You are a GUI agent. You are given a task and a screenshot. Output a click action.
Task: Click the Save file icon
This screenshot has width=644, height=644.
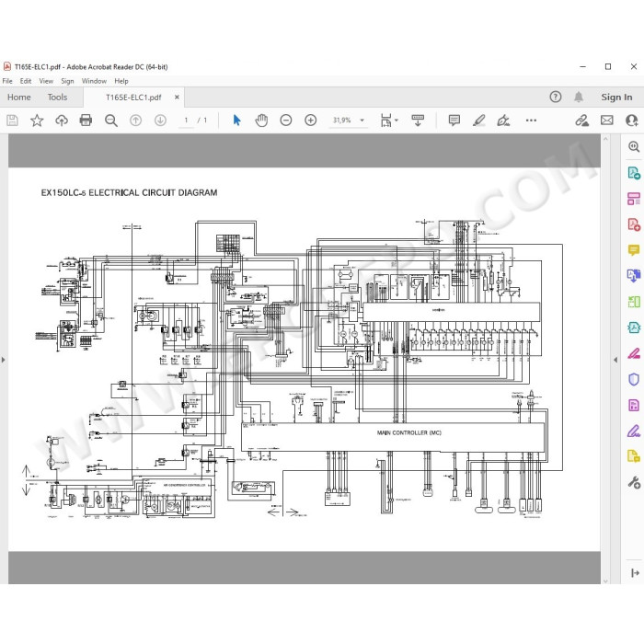[x=12, y=121]
